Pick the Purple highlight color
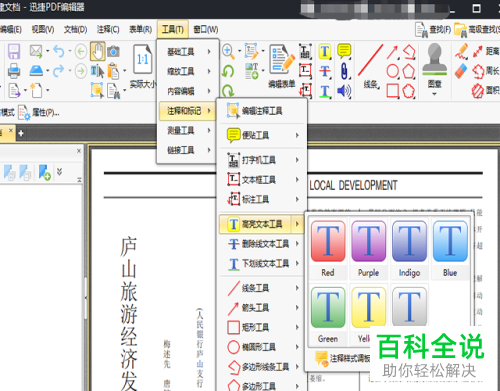Viewport: 500px width, 391px height. point(369,248)
